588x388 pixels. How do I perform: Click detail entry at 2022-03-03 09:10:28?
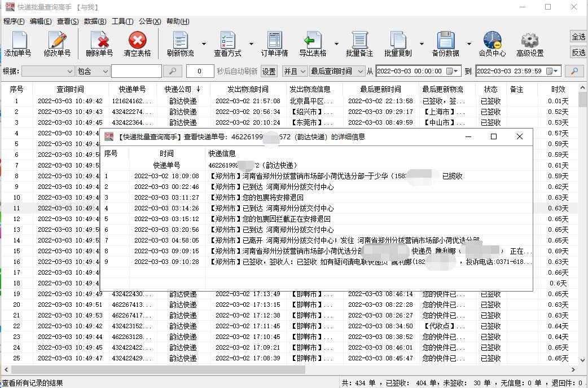(317, 262)
